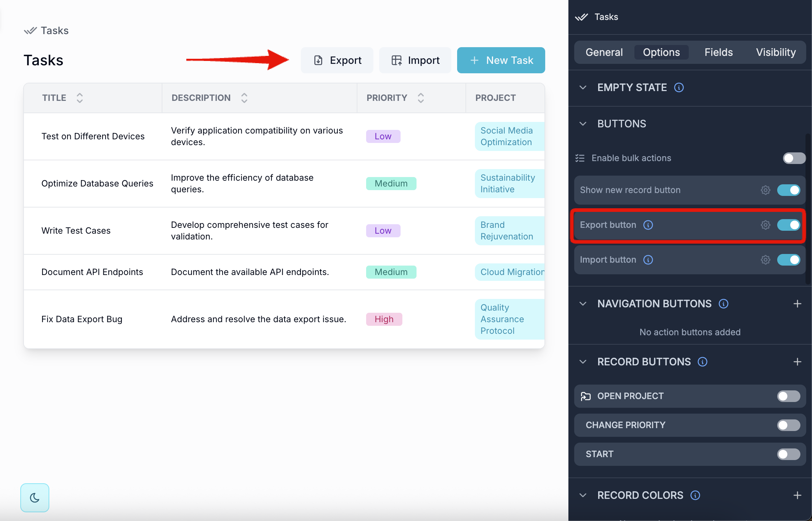Click the dark mode moon icon
The image size is (812, 521).
tap(34, 497)
